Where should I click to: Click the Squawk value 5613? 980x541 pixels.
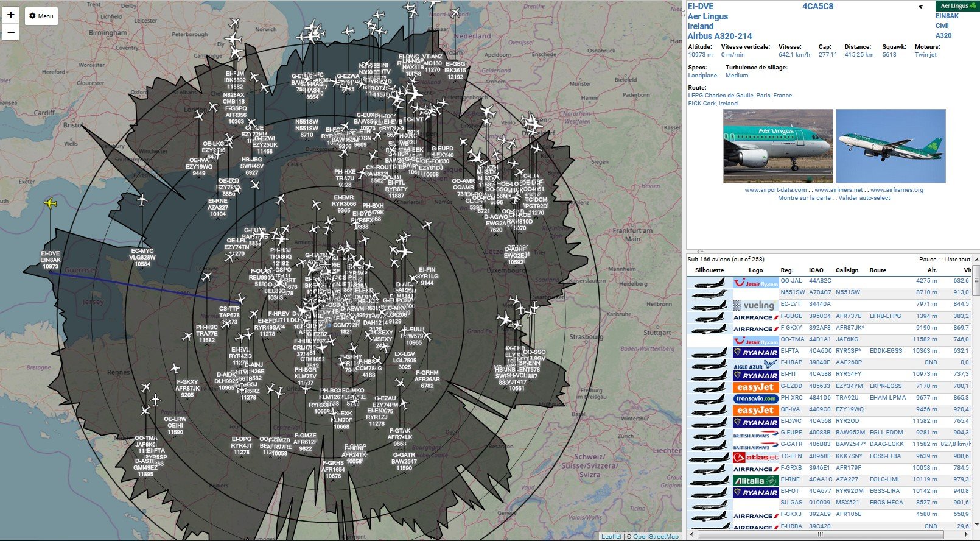point(889,55)
